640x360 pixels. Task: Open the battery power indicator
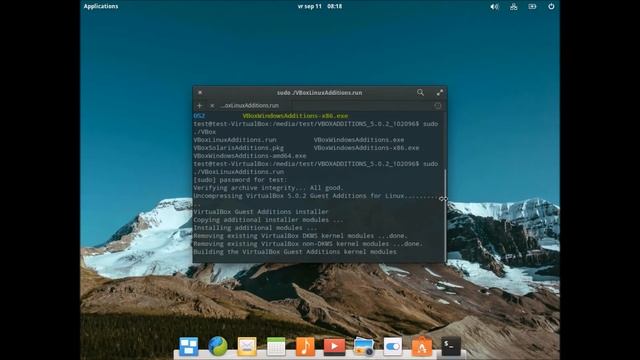click(532, 7)
